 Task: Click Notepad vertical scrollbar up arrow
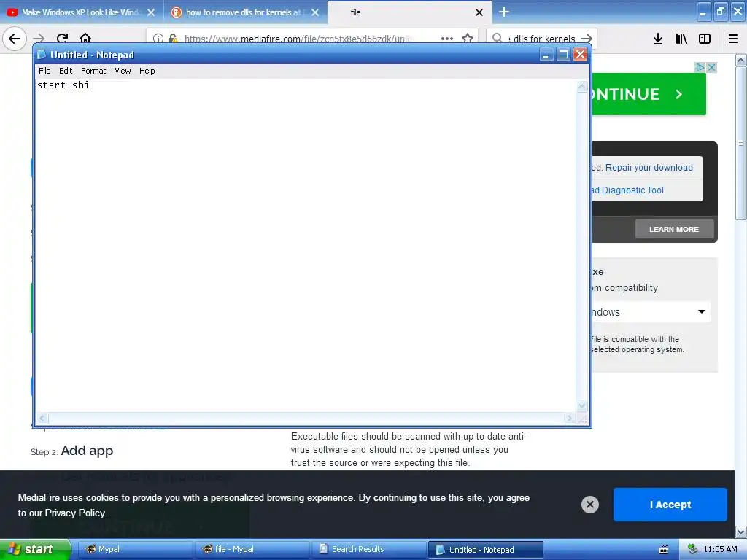(581, 87)
